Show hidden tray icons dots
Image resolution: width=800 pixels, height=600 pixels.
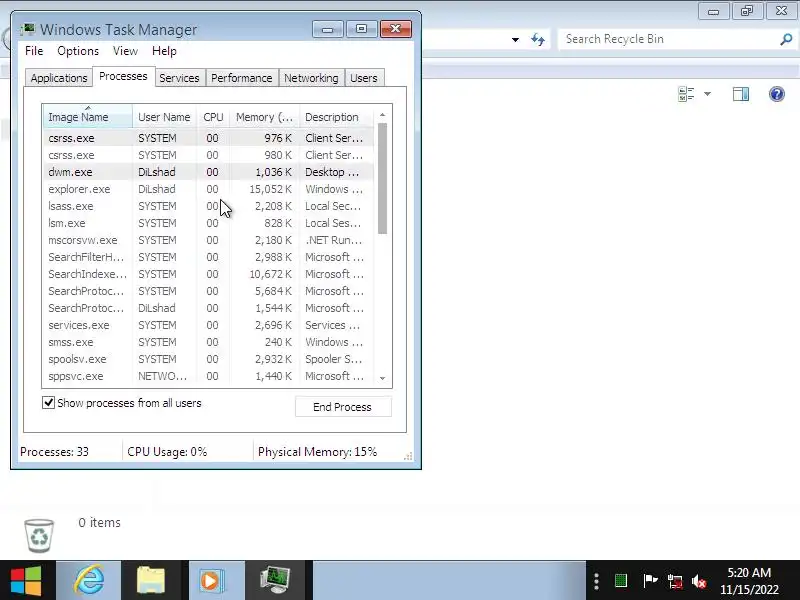(596, 581)
